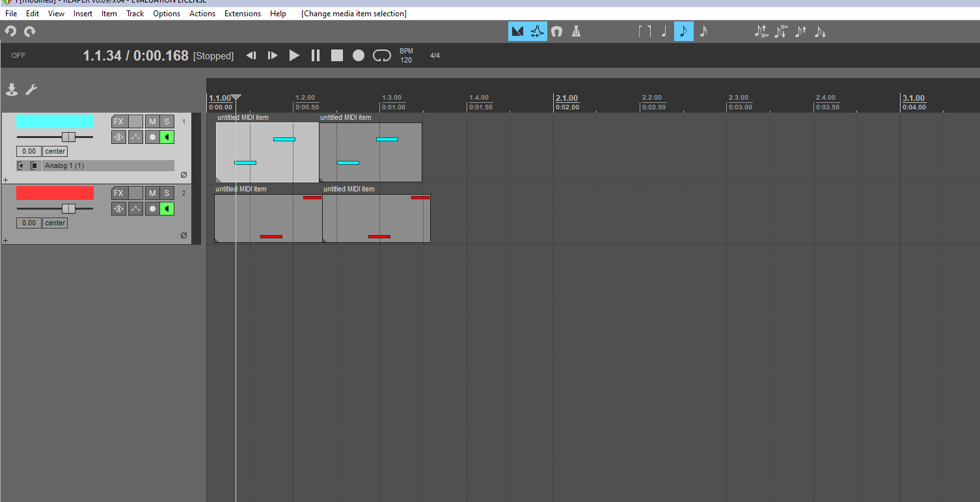Click the record-mode icon left of Analog 1
The image size is (980, 502).
click(x=34, y=165)
